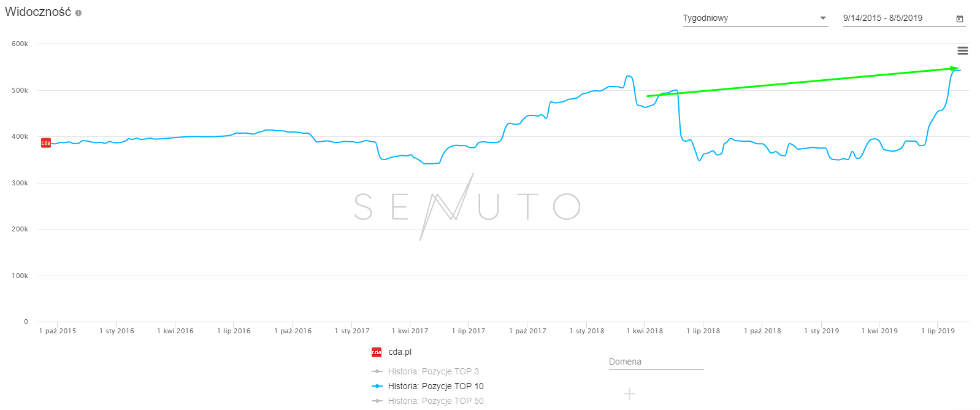Click the green trend arrow head
Viewport: 980px width, 410px height.
[954, 68]
